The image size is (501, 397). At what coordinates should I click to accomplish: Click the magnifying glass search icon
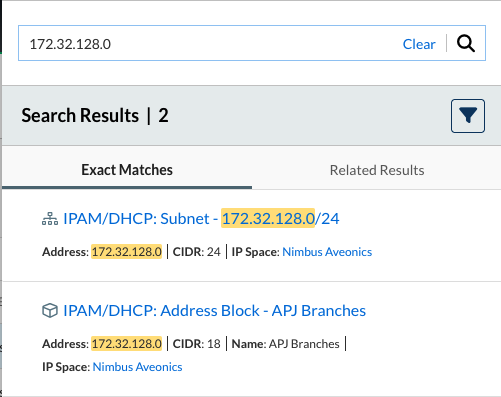466,43
